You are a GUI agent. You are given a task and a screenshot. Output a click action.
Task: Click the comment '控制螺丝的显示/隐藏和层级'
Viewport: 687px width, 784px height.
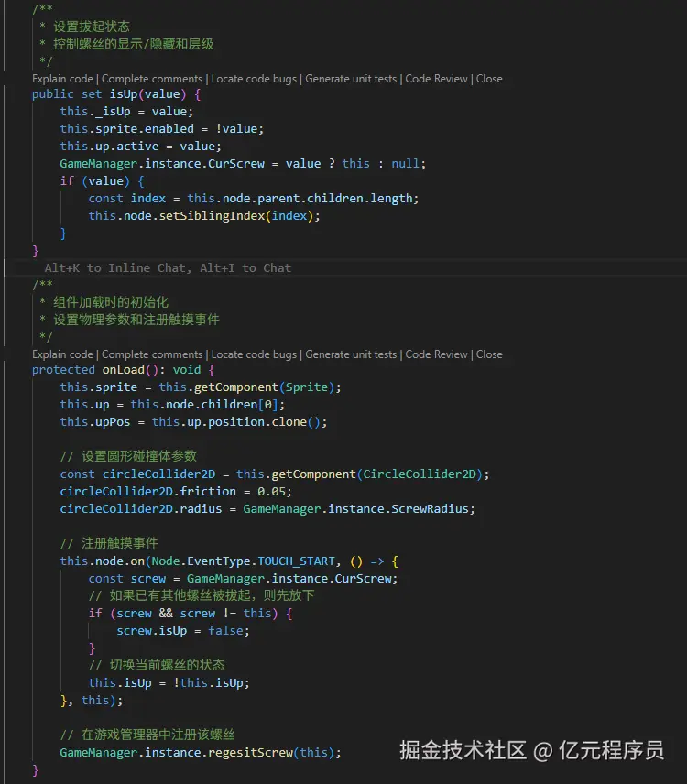pos(134,44)
